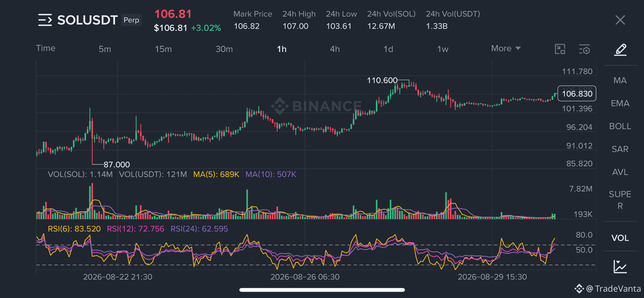Switch to the 5m interval
Screen dimensions: 644x298
[x=105, y=49]
